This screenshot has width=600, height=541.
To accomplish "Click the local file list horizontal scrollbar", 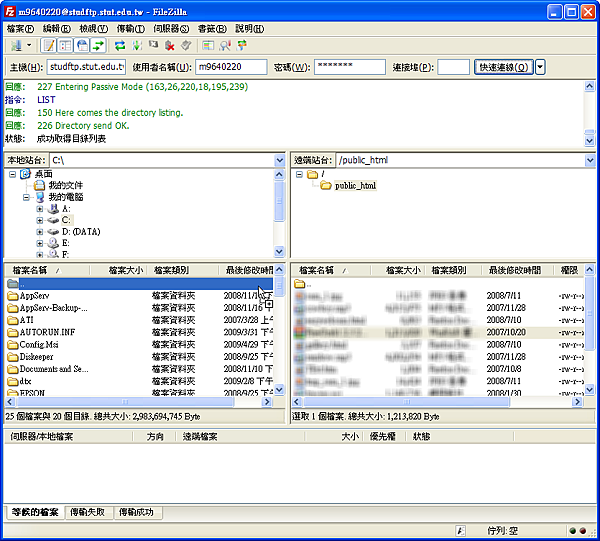I will tap(125, 402).
